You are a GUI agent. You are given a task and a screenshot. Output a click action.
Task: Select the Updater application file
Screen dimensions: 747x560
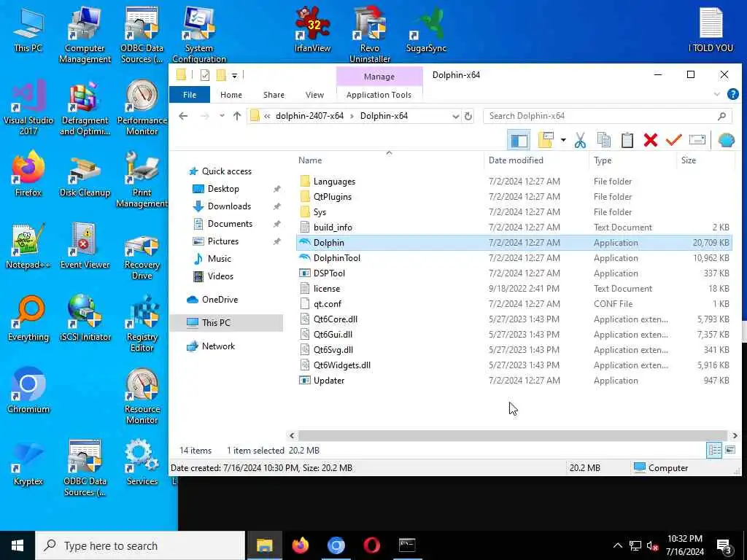pos(329,381)
